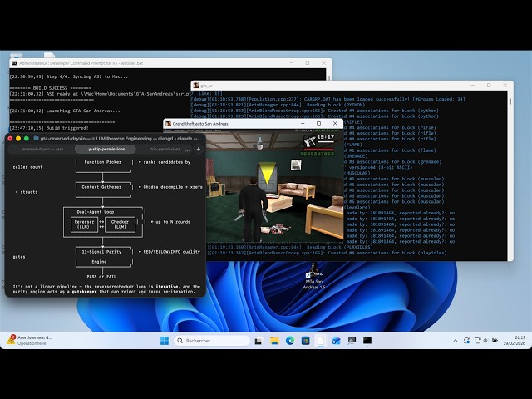Open the Avertissement widget in the taskbar
The width and height of the screenshot is (532, 399).
30,340
